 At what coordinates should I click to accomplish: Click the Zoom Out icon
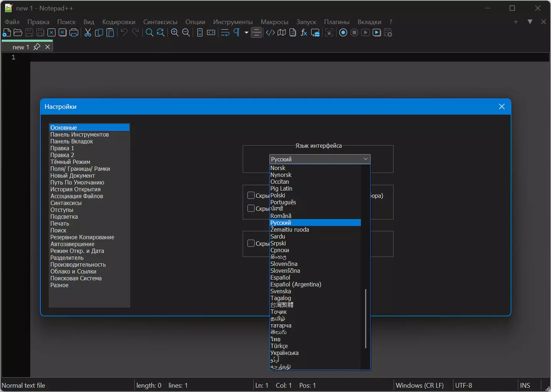[x=186, y=33]
